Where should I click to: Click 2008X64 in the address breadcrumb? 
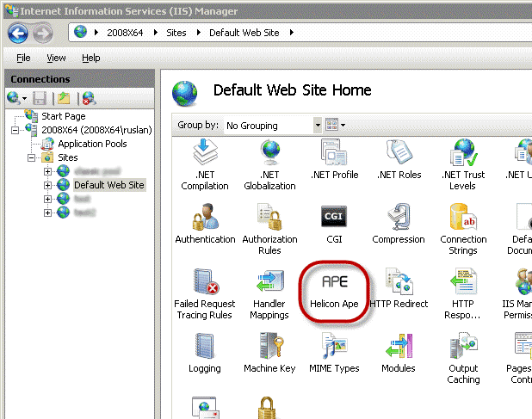coord(125,33)
